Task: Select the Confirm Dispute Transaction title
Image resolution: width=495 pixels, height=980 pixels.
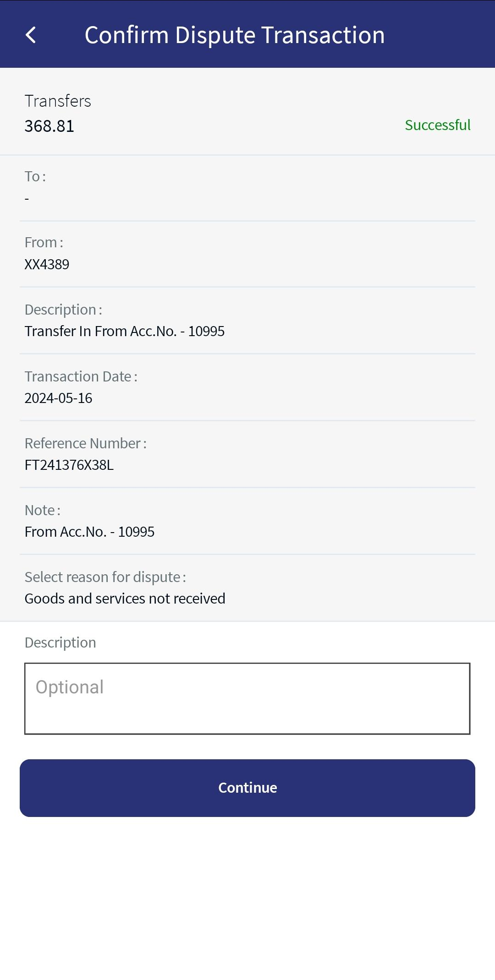Action: pyautogui.click(x=235, y=35)
